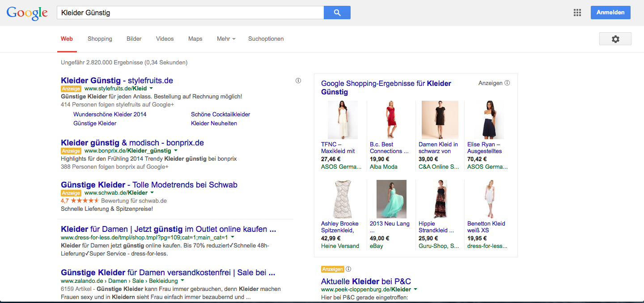This screenshot has height=303, width=644.
Task: Click the 19,95 € price
Action: tap(477, 238)
